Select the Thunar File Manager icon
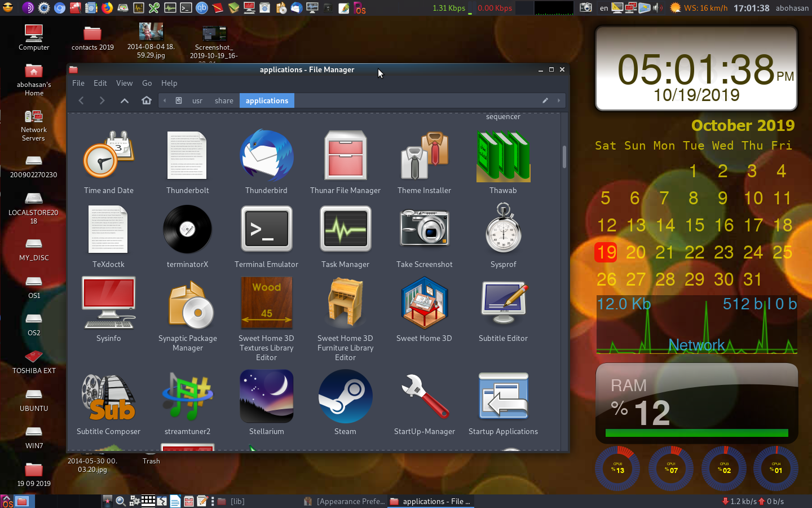Image resolution: width=812 pixels, height=508 pixels. coord(346,156)
